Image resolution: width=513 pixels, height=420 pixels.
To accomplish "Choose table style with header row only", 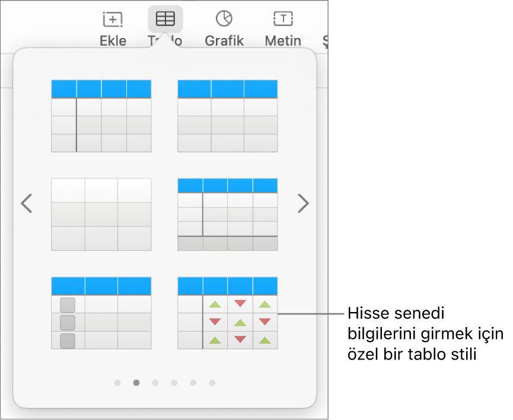I will pos(228,116).
